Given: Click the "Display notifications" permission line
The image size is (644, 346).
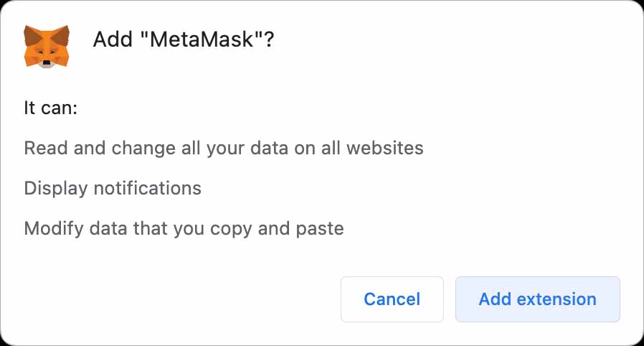Looking at the screenshot, I should click(113, 188).
